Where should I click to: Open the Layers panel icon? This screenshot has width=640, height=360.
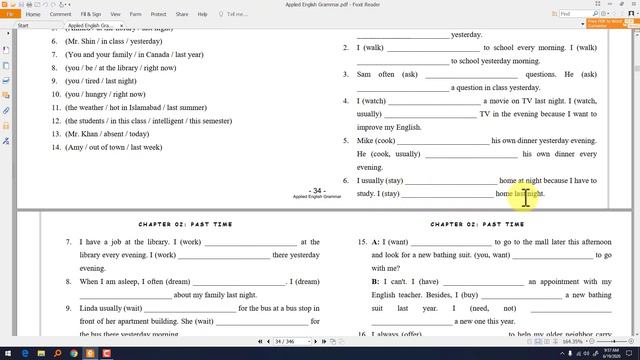point(6,80)
